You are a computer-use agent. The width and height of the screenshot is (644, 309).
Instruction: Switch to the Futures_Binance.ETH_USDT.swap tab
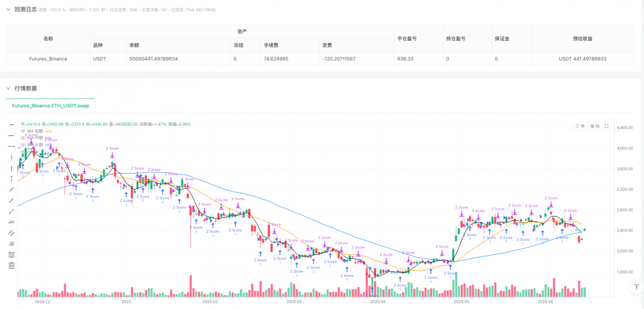(50, 105)
